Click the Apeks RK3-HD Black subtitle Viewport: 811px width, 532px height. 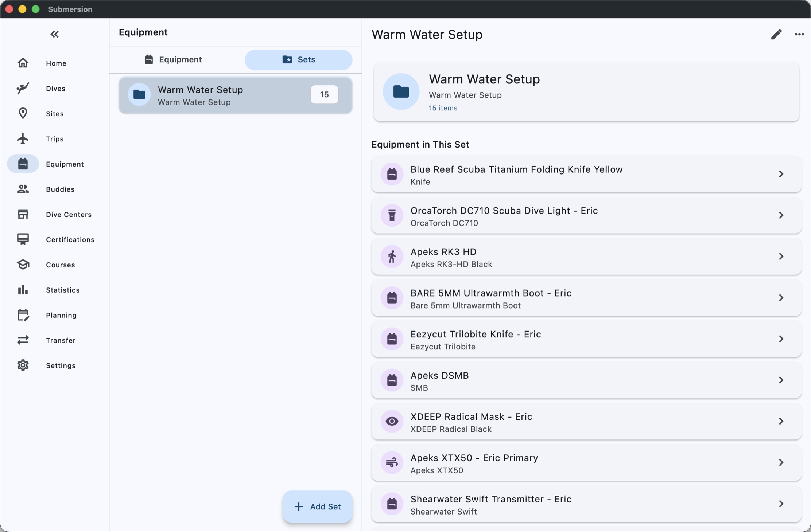click(x=451, y=264)
